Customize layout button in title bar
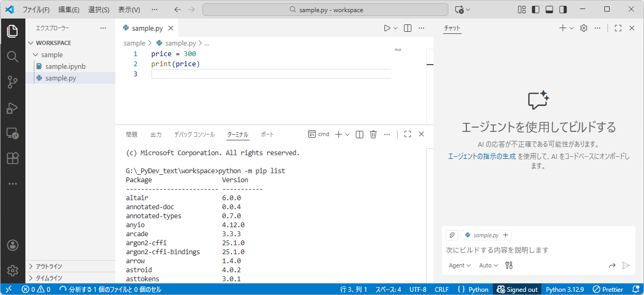 (x=522, y=10)
